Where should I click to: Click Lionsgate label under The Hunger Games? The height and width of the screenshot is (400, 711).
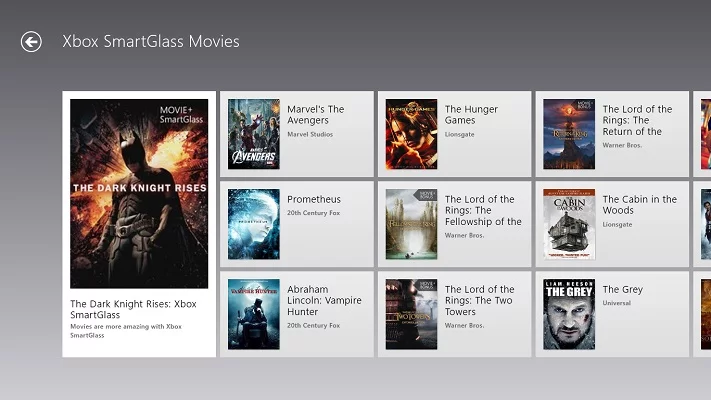point(459,134)
